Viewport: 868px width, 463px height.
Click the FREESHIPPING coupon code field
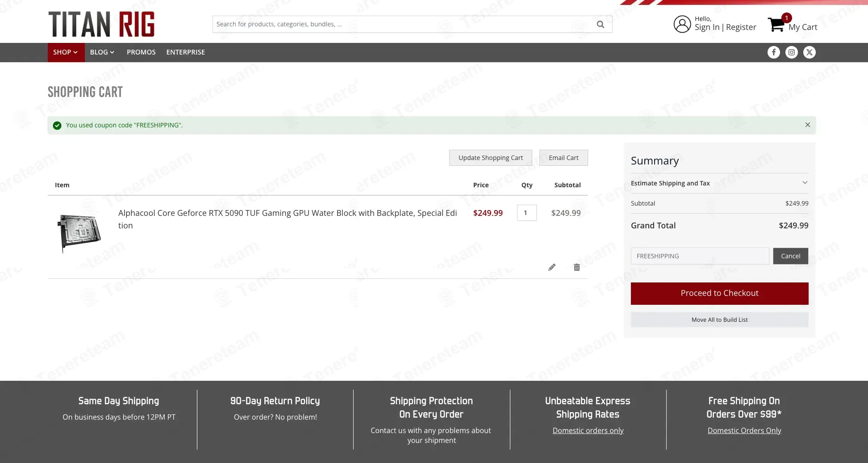pos(700,256)
